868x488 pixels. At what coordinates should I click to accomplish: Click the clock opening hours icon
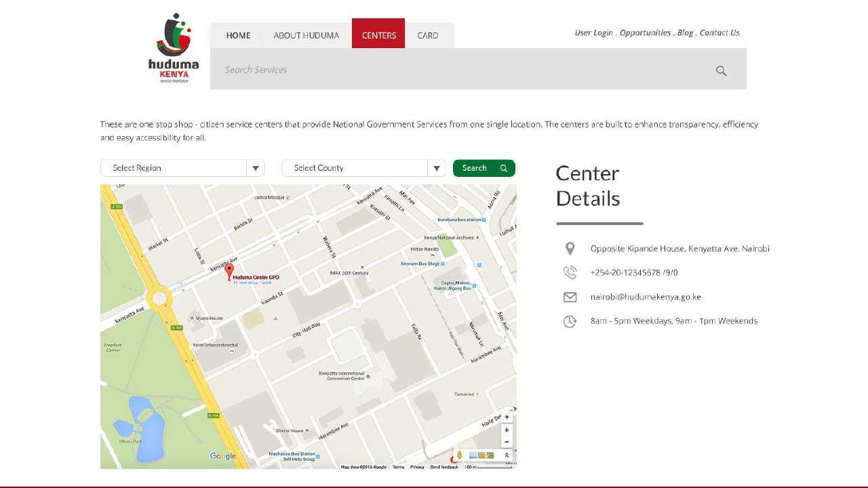(570, 321)
